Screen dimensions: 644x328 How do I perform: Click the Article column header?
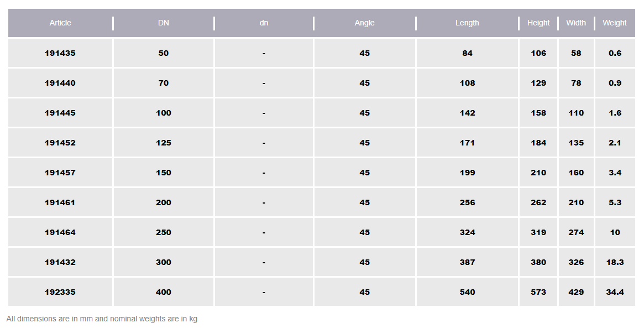pyautogui.click(x=60, y=23)
